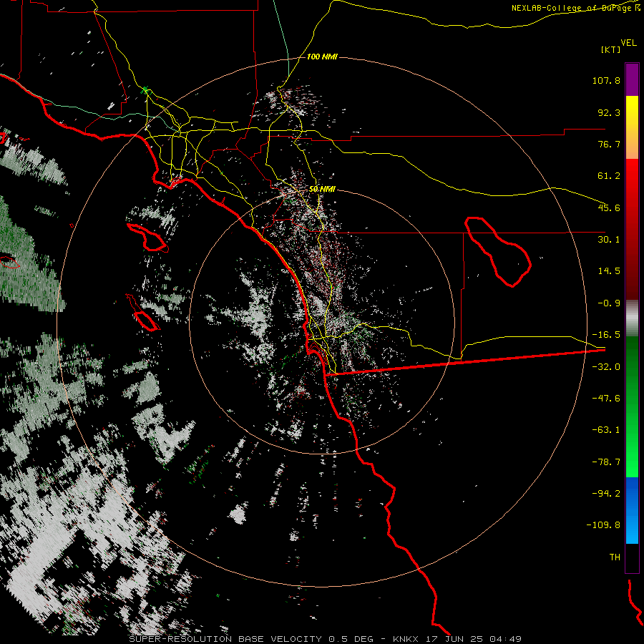The height and width of the screenshot is (644, 644).
Task: Click the -94.2 velocity scale value
Action: point(606,493)
